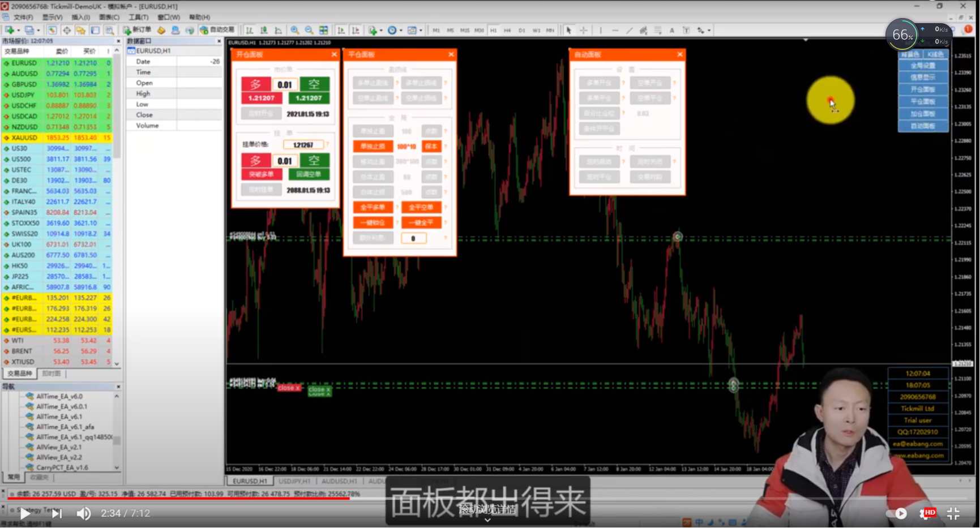Click AllTime_EA_v6.0 in navigator tree
The image size is (980, 528).
(59, 396)
